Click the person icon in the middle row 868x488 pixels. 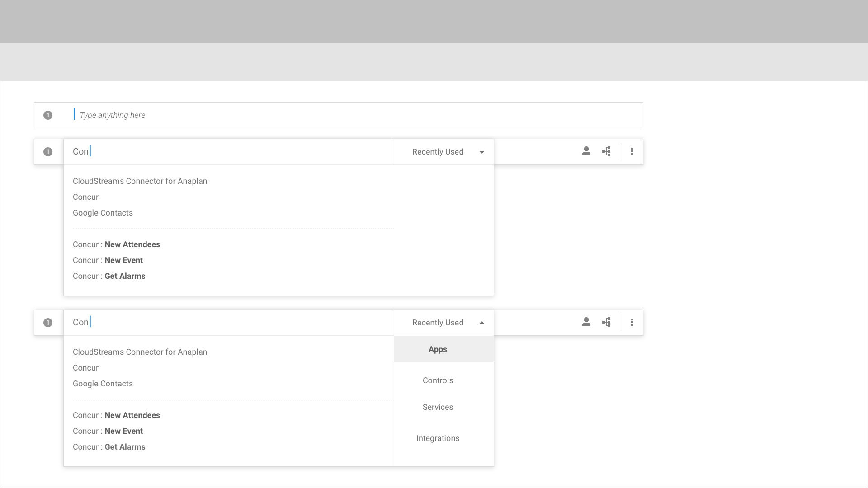586,151
